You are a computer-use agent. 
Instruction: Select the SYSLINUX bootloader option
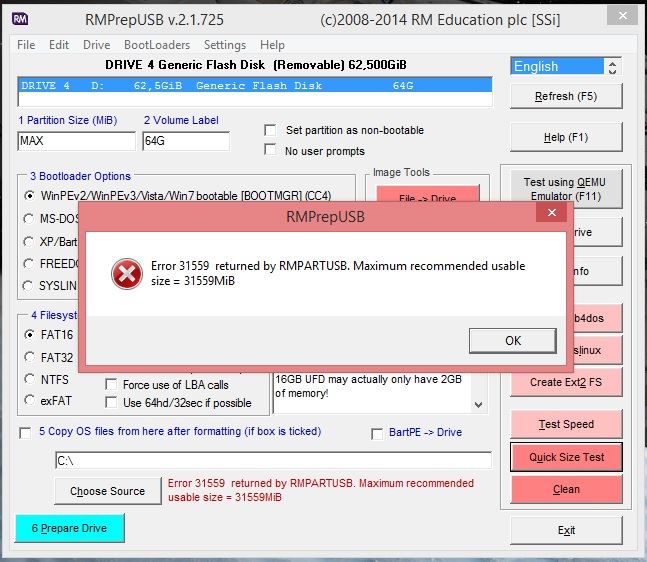click(28, 286)
